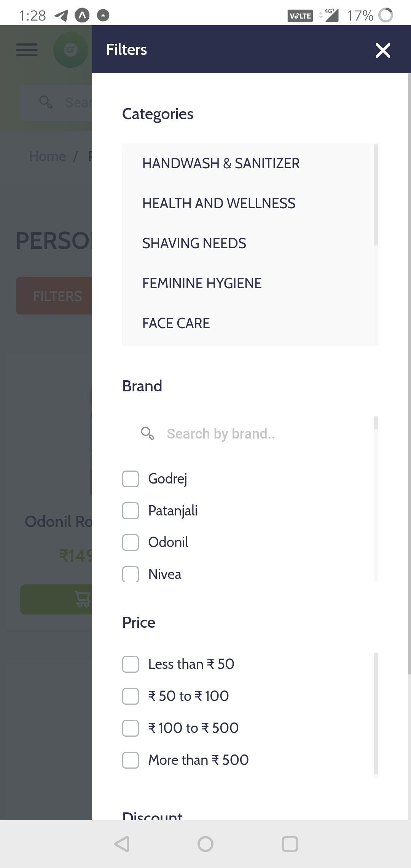Select the SHAVING NEEDS category
The height and width of the screenshot is (868, 411).
point(194,243)
